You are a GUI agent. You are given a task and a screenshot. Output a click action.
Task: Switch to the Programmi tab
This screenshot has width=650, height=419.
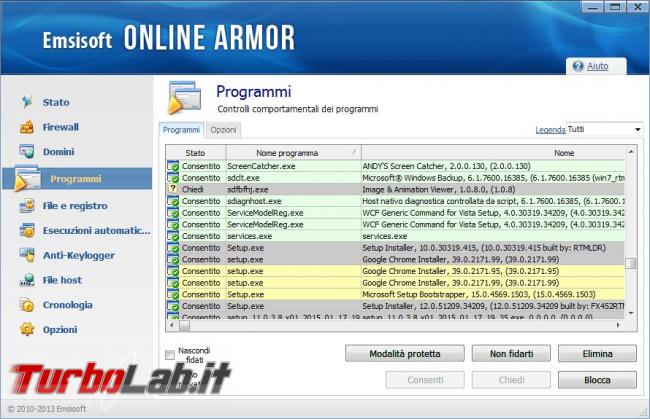pyautogui.click(x=181, y=130)
